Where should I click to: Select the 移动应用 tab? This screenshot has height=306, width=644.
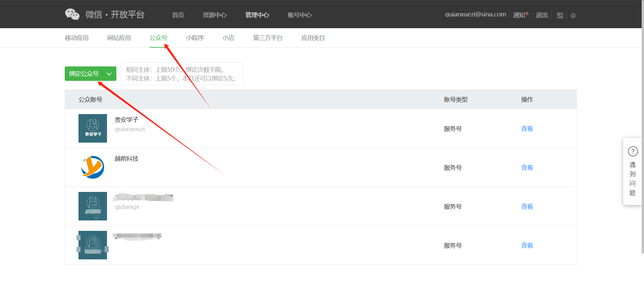click(76, 38)
